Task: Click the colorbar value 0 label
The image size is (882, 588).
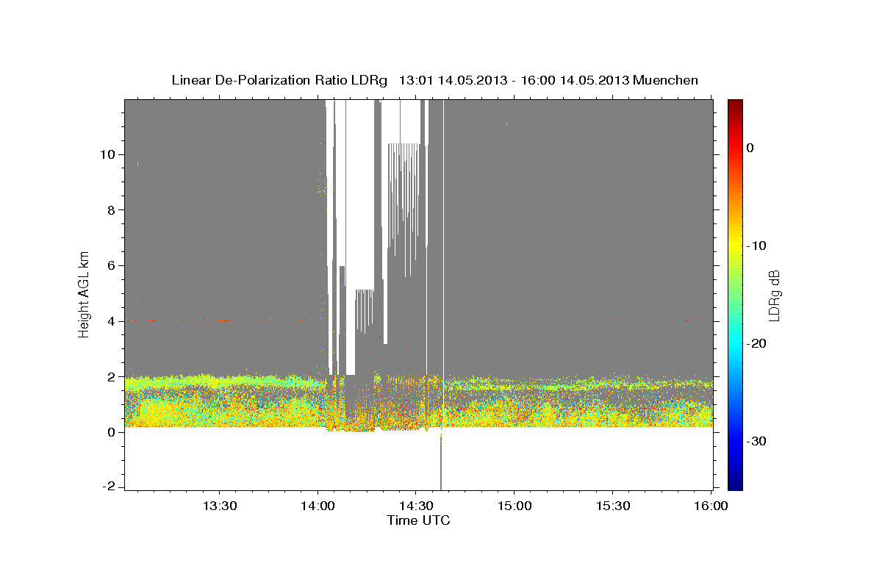Action: [750, 148]
